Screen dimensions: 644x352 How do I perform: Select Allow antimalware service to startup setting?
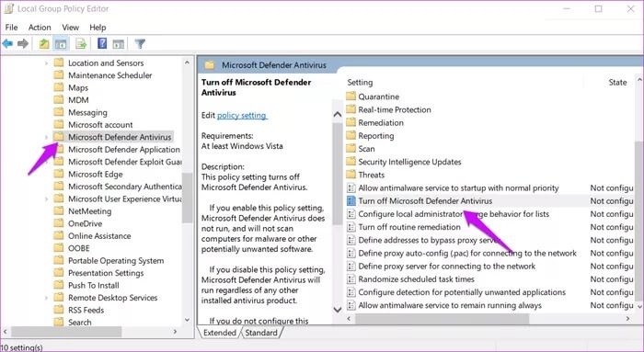pos(458,187)
